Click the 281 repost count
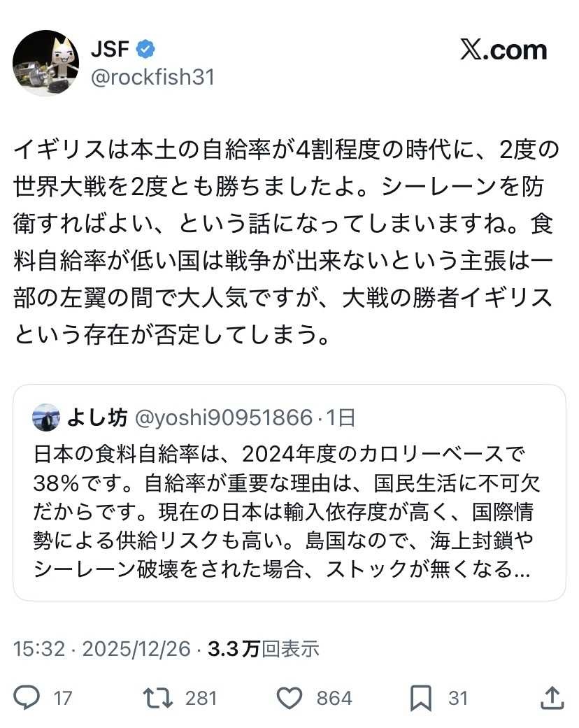Image resolution: width=579 pixels, height=728 pixels. click(x=201, y=698)
